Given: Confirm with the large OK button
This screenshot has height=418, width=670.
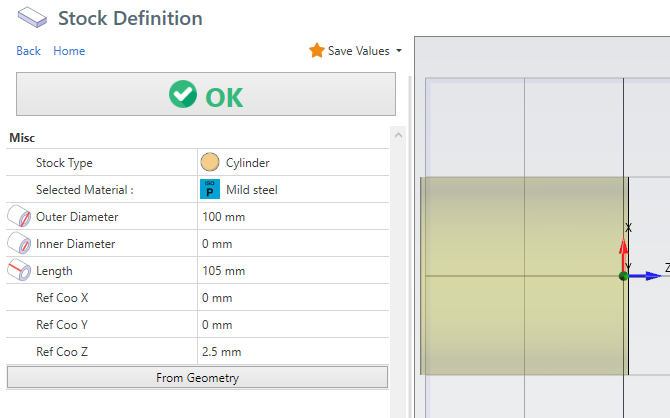Looking at the screenshot, I should click(x=205, y=96).
